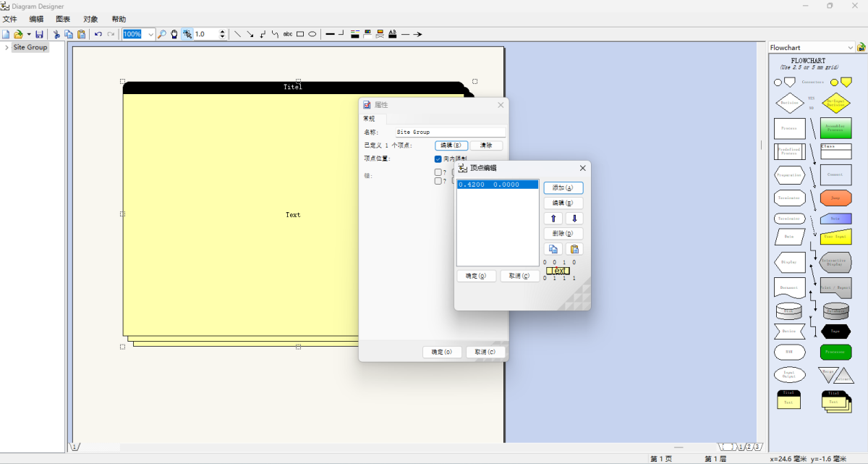Click the 添加(A) button

(x=563, y=188)
